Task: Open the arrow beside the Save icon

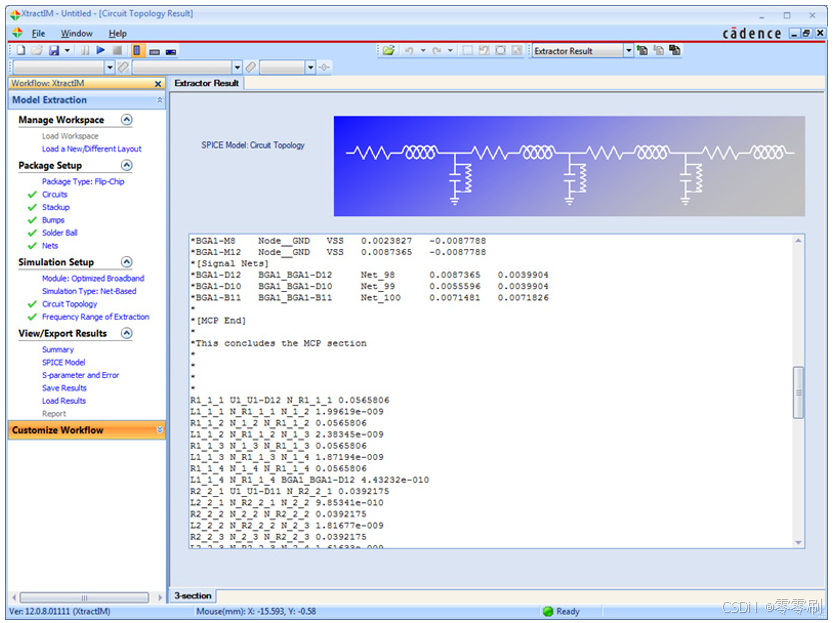Action: tap(67, 51)
